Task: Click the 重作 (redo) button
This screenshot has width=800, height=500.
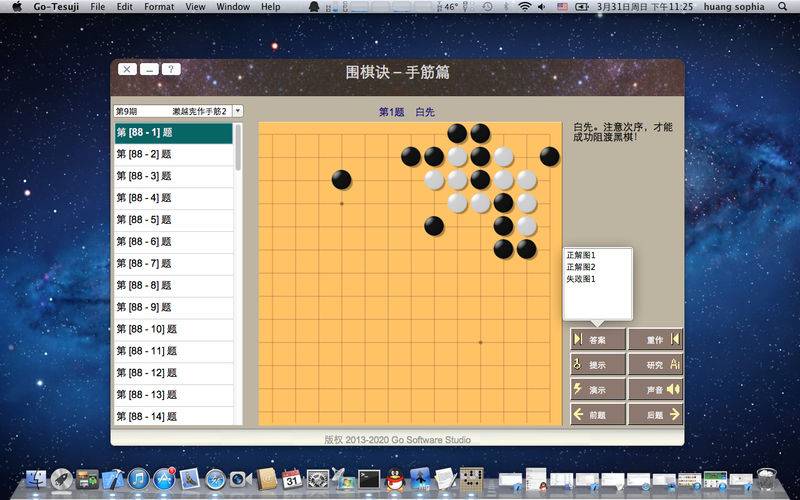Action: tap(655, 339)
